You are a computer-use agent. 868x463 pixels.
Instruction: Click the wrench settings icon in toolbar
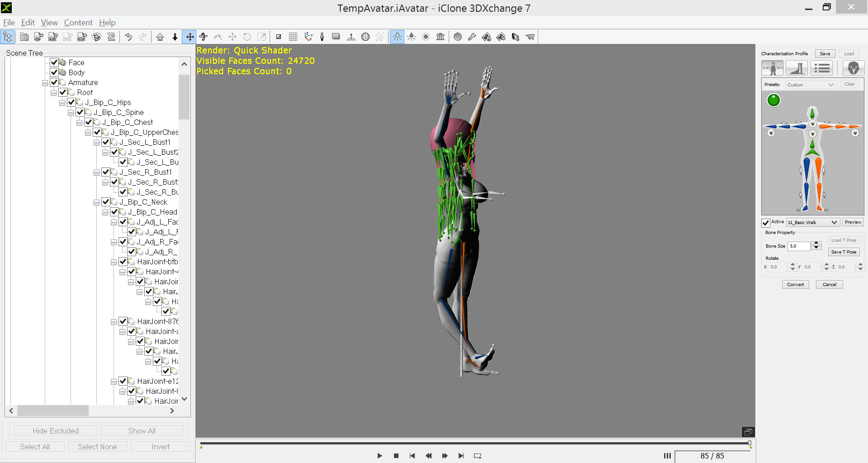[x=472, y=37]
